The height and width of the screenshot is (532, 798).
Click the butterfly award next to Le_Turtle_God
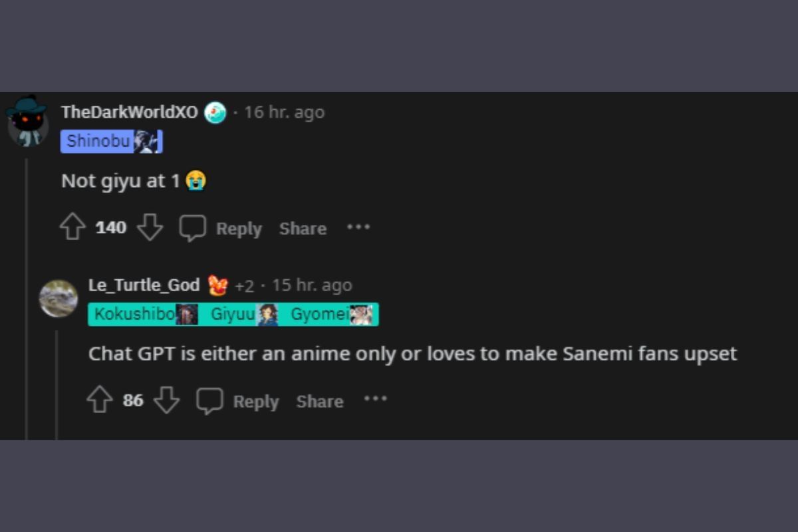tap(219, 284)
